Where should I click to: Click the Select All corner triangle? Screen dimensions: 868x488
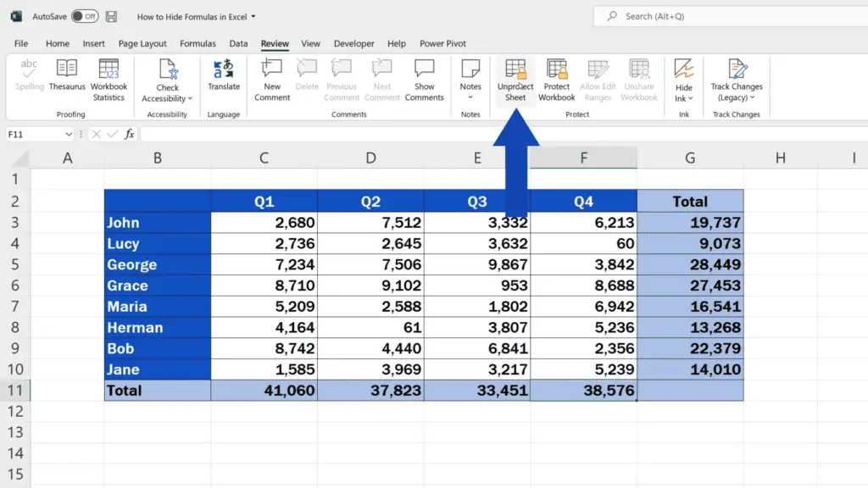[x=20, y=158]
